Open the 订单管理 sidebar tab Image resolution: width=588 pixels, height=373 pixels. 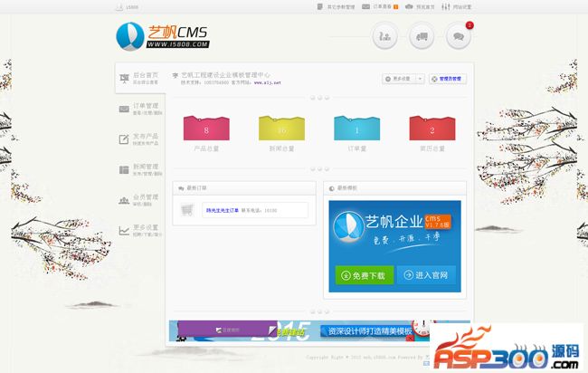[x=140, y=109]
